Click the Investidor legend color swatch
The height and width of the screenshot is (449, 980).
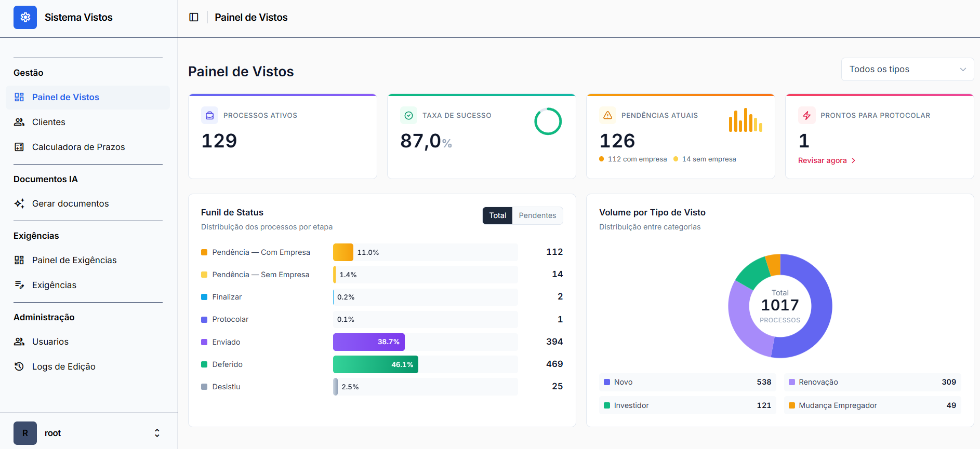click(x=606, y=405)
